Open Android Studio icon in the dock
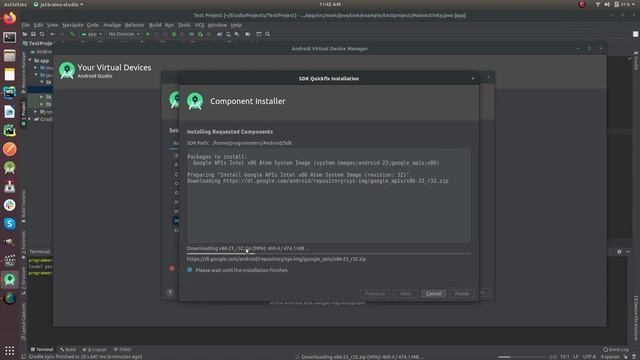This screenshot has height=360, width=640. 9,279
